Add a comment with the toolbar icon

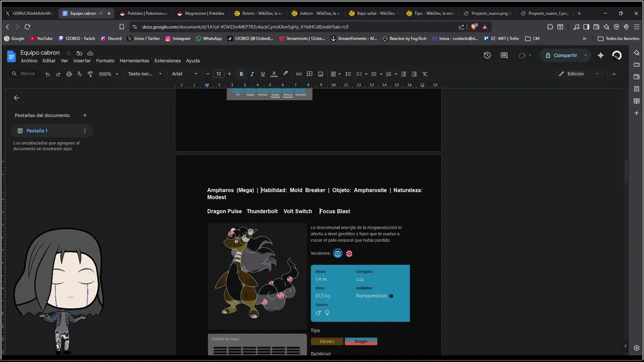click(309, 74)
